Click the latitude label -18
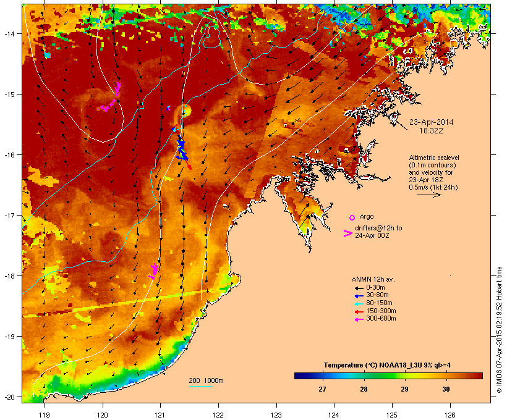 (x=9, y=276)
